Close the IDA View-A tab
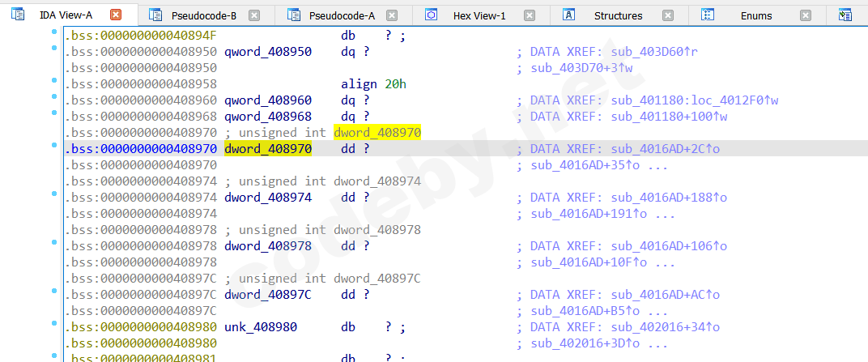 tap(116, 15)
